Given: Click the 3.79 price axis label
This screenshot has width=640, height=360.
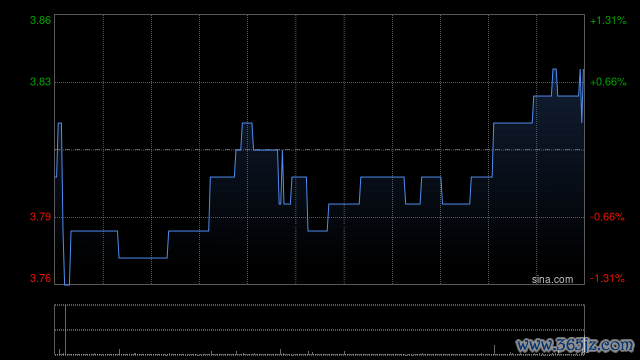Looking at the screenshot, I should [x=40, y=217].
